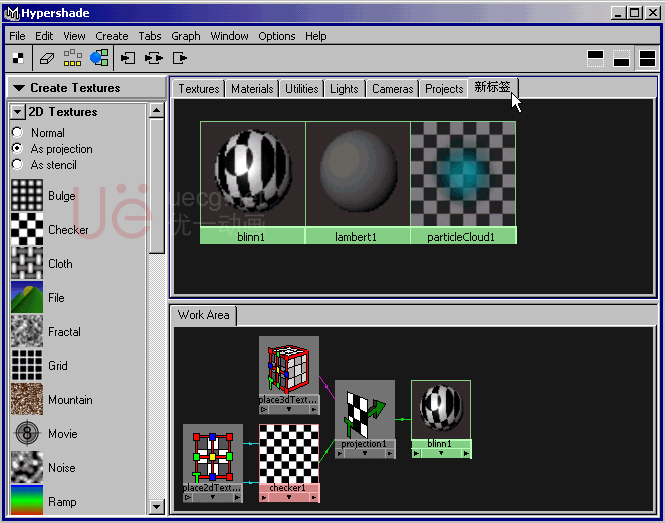Click Graph Materials on Selected Objects icon
The width and height of the screenshot is (665, 523).
pyautogui.click(x=99, y=58)
